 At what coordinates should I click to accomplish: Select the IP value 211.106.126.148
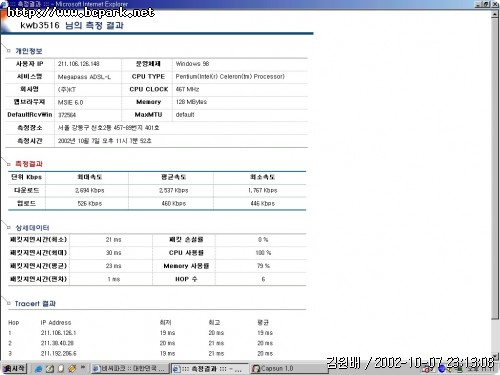pyautogui.click(x=79, y=64)
